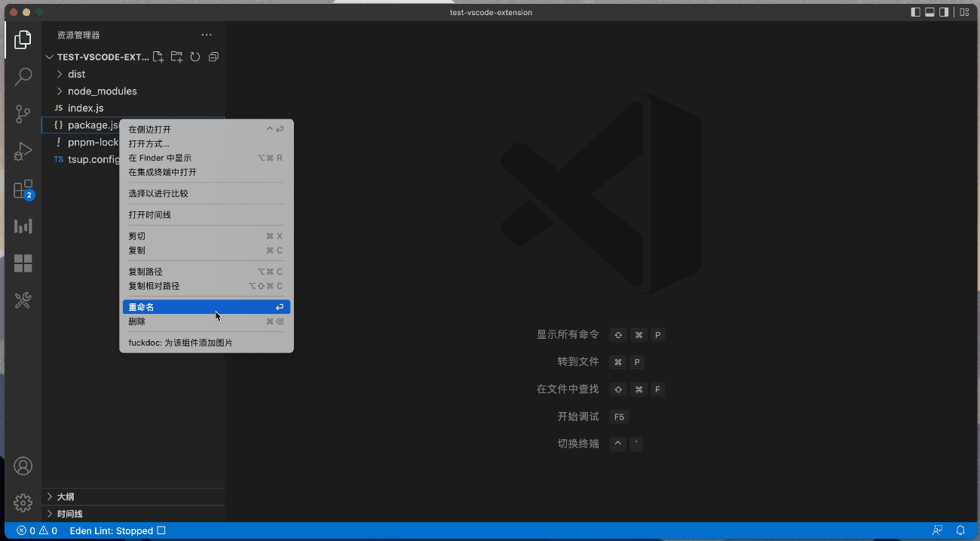Open the Explorer view in activity bar

coord(23,39)
